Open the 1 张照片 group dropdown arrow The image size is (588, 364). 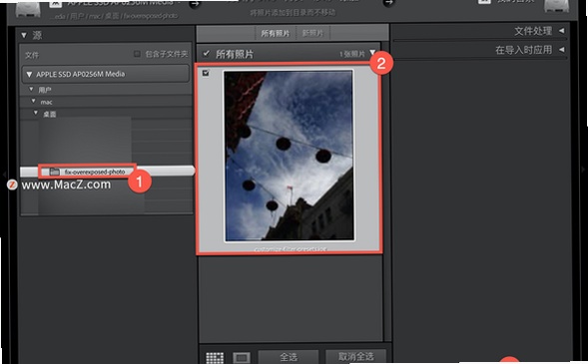(372, 53)
